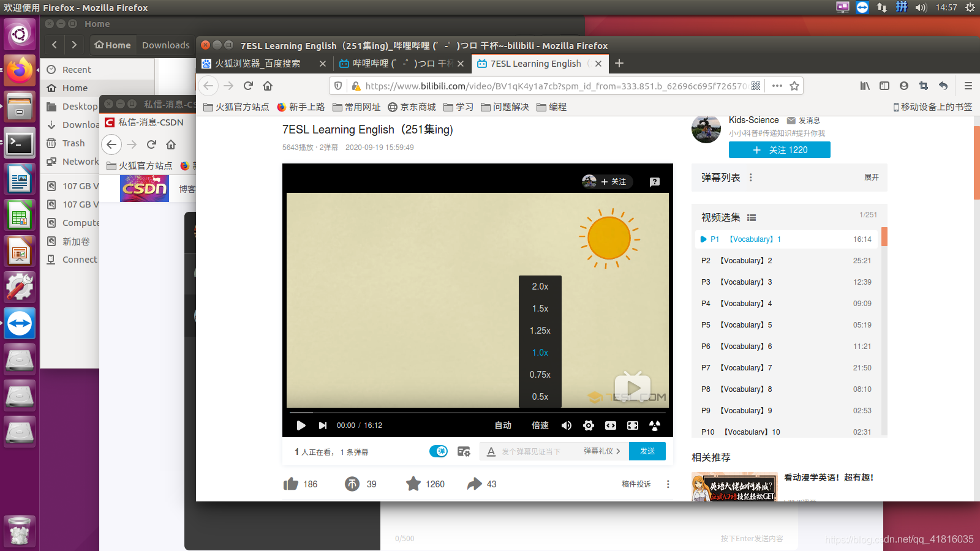Toggle web fullscreen icon in player
Screen dimensions: 980x551
point(633,425)
